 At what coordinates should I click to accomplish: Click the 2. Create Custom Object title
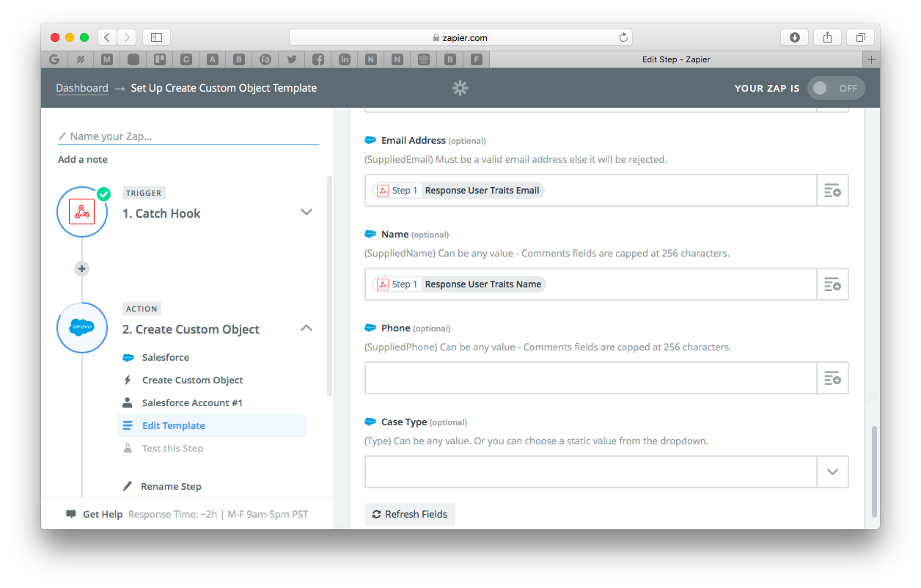(191, 330)
